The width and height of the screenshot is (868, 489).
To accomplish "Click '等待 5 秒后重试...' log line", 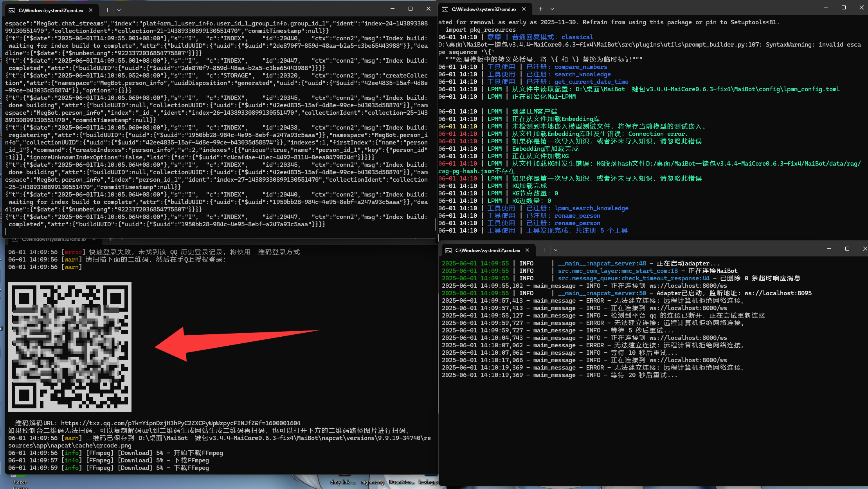I will (x=558, y=330).
